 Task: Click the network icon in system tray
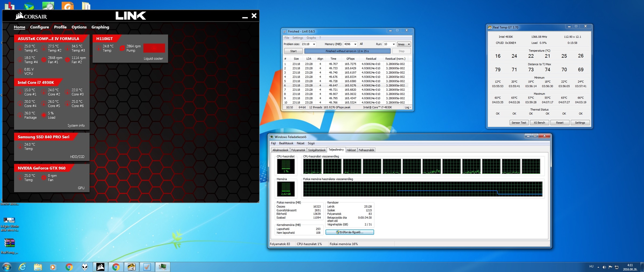coord(617,267)
